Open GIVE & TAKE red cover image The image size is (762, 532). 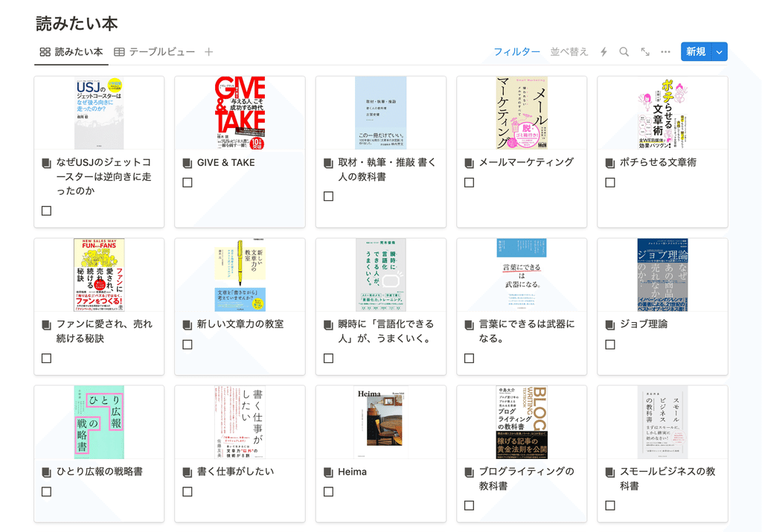coord(240,112)
